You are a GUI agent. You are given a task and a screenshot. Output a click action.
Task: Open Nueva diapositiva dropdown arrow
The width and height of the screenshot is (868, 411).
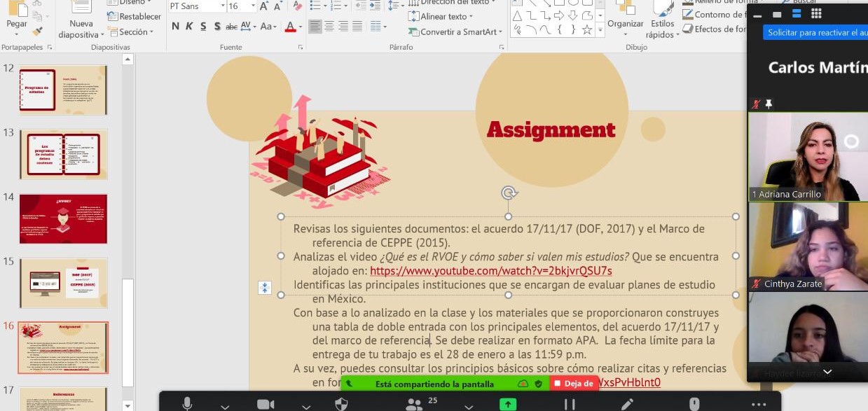coord(102,34)
